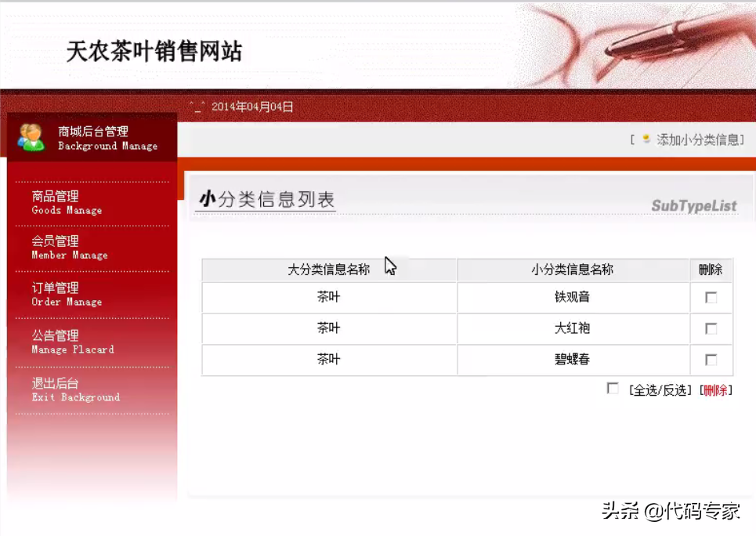Click the red 删除 link below table

point(715,389)
